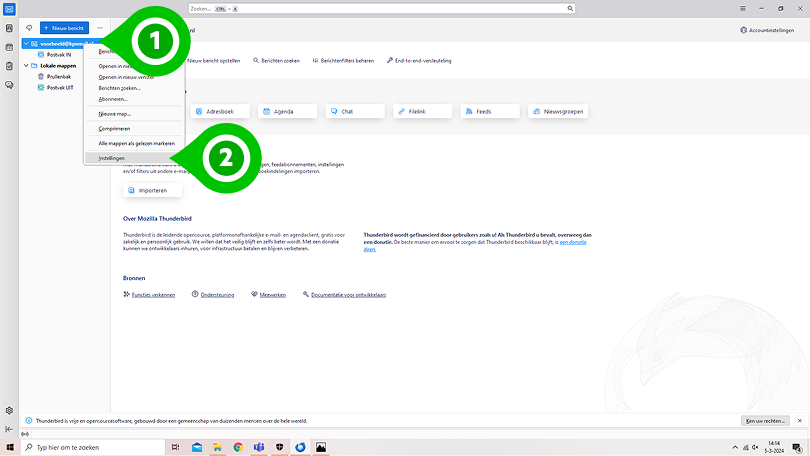Open the Mail app in the taskbar
Image resolution: width=810 pixels, height=456 pixels.
click(x=197, y=447)
